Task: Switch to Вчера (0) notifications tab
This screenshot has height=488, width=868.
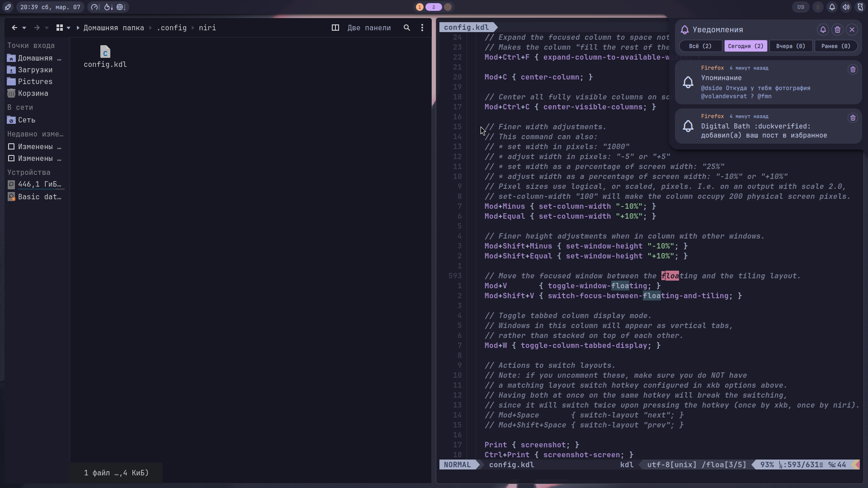Action: click(790, 46)
